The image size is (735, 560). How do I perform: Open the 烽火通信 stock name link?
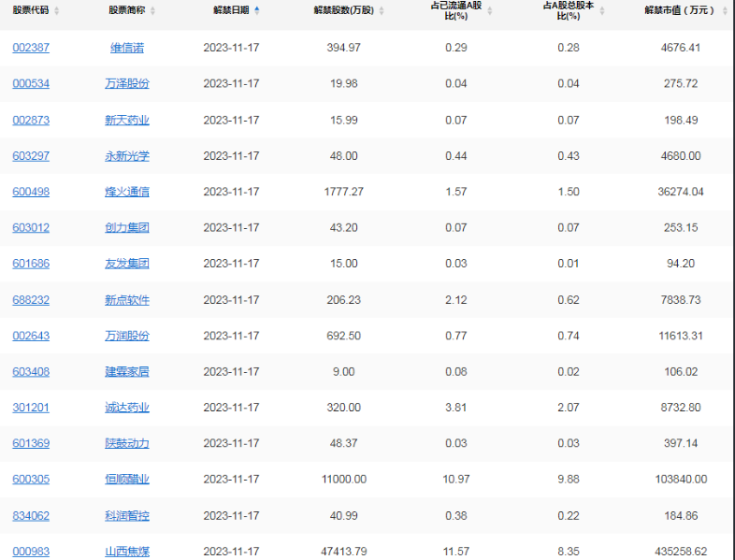[x=127, y=192]
